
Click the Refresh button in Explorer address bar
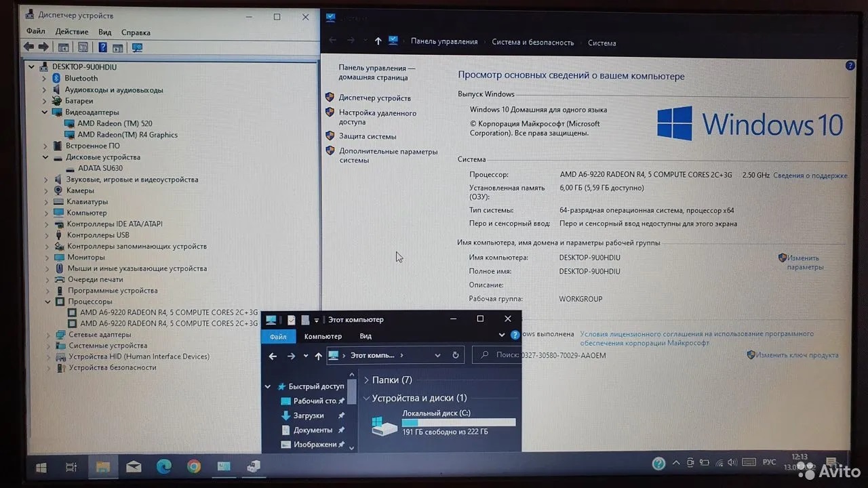click(x=455, y=355)
